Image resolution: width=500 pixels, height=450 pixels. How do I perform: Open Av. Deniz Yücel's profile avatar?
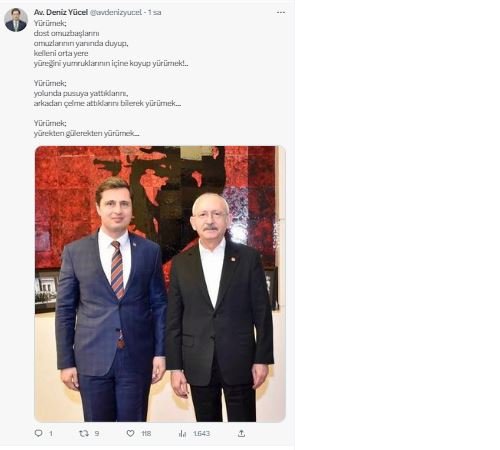[16, 20]
